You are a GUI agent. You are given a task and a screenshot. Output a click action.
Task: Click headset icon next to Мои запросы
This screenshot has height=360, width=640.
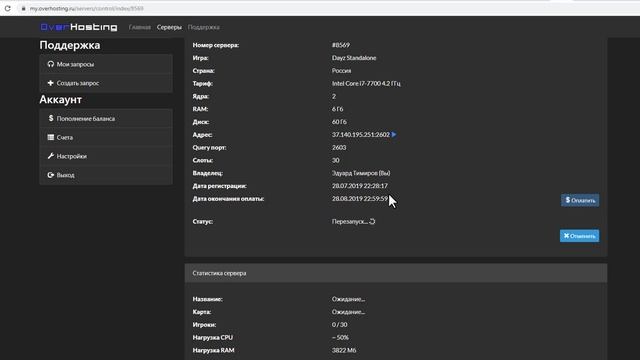pyautogui.click(x=51, y=64)
